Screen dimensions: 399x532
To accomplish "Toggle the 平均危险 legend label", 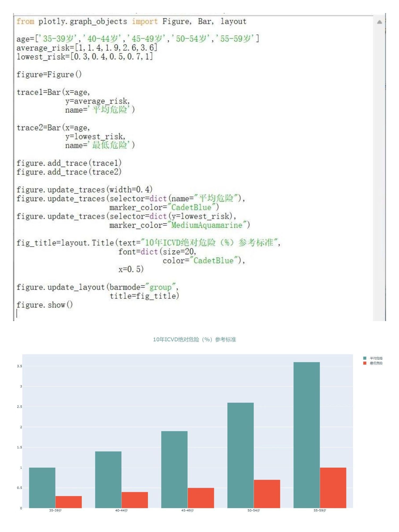I will click(376, 358).
